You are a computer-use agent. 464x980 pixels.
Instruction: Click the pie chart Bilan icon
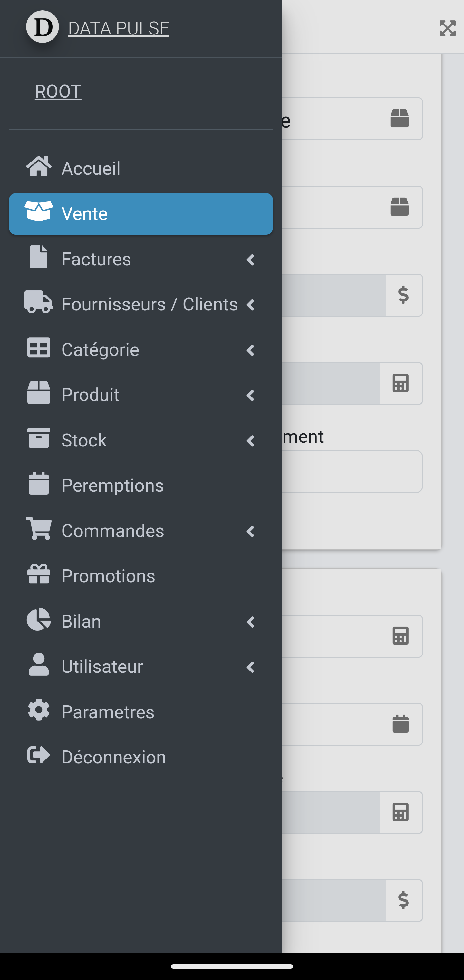click(x=38, y=619)
